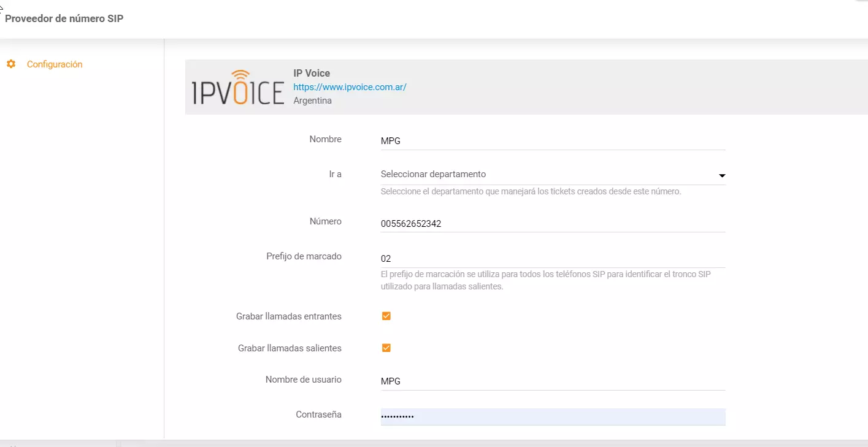Click the Grabar llamadas entrantes label

coord(289,316)
